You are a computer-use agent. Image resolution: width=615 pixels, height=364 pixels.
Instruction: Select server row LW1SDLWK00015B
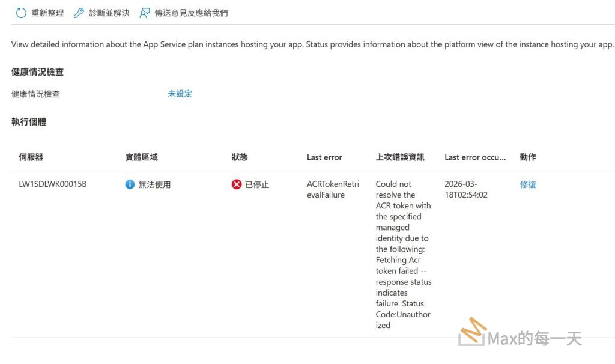(x=52, y=184)
